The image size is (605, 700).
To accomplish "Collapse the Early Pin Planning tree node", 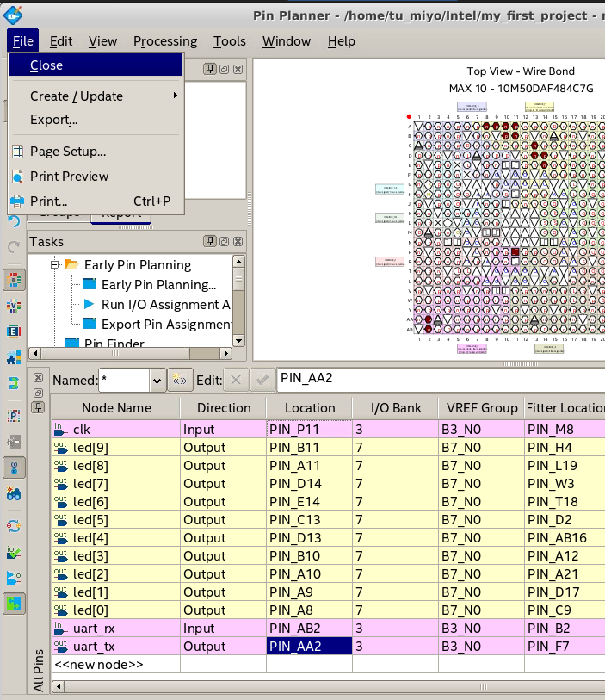I will pos(54,264).
